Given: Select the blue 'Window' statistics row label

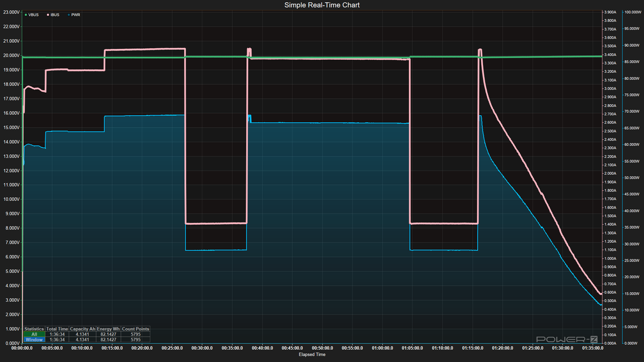Looking at the screenshot, I should click(x=34, y=339).
